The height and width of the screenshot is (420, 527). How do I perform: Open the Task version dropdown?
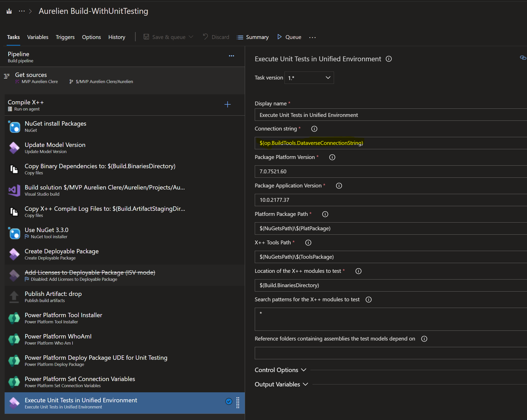[x=309, y=78]
